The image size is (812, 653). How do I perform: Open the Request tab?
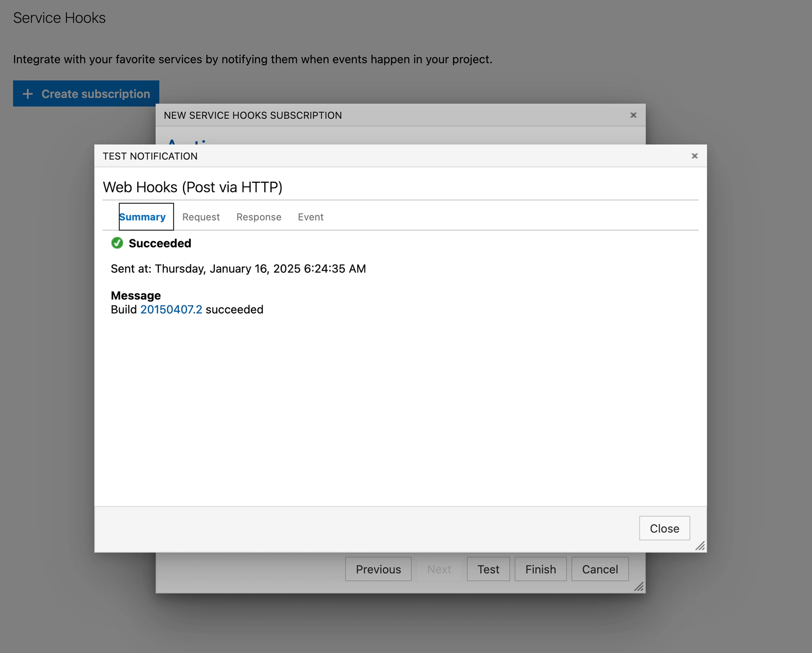(201, 217)
